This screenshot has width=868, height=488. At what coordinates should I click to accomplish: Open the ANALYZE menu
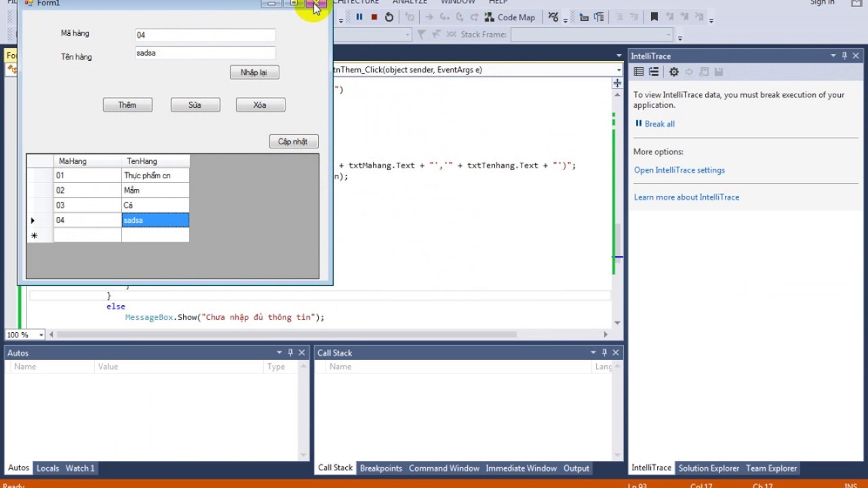tap(410, 2)
